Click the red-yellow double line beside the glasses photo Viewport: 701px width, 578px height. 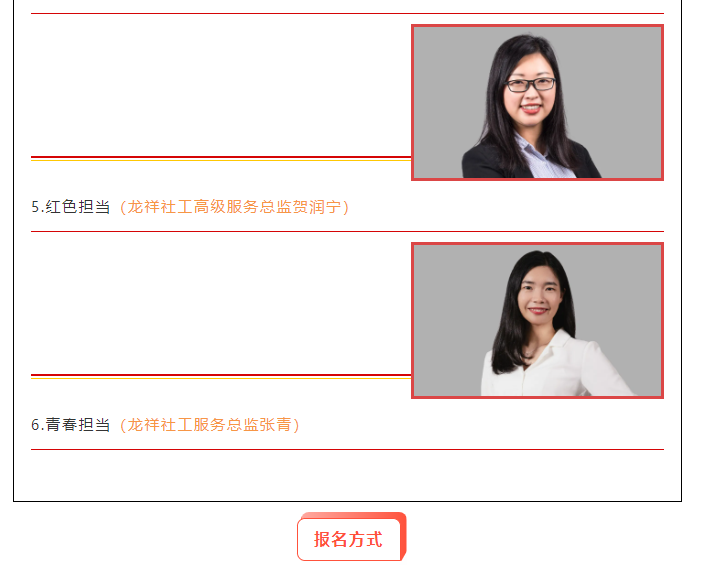point(221,158)
